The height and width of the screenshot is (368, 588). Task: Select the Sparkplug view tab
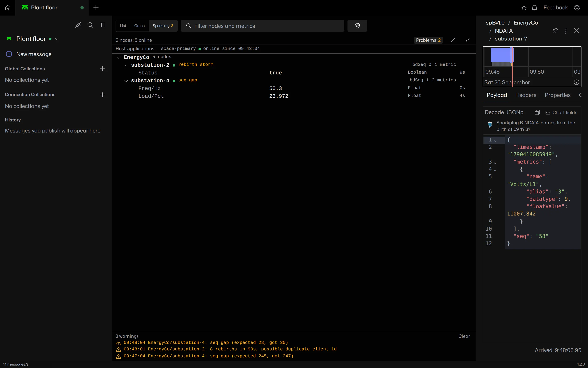[163, 26]
